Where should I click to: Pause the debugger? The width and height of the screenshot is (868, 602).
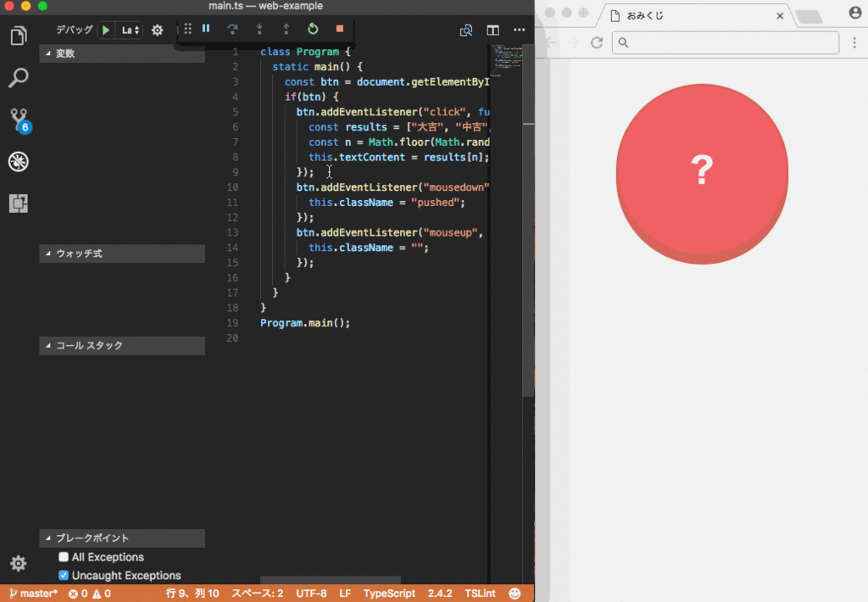(206, 28)
